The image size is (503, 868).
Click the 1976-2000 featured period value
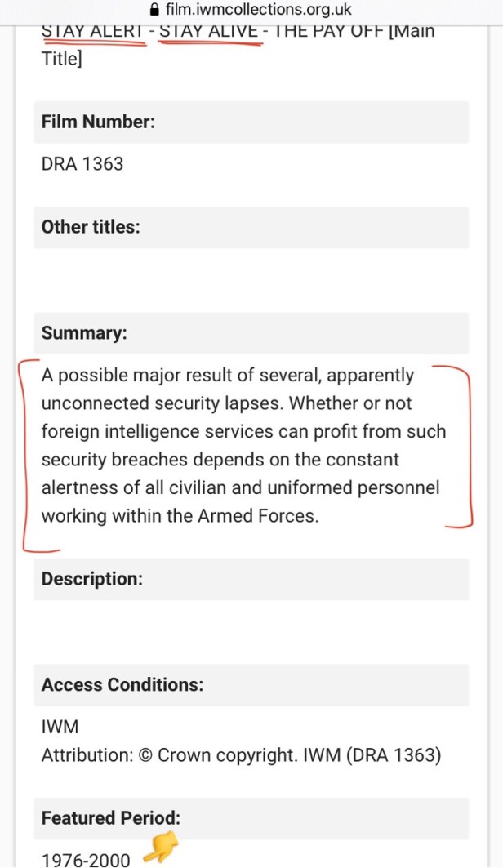[x=86, y=859]
